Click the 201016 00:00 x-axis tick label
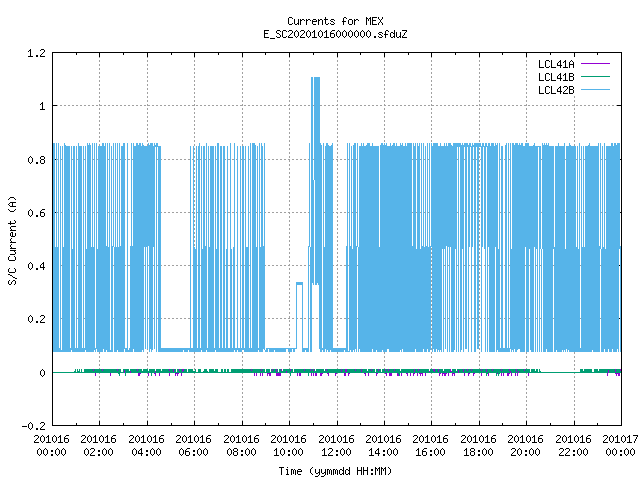 [51, 446]
